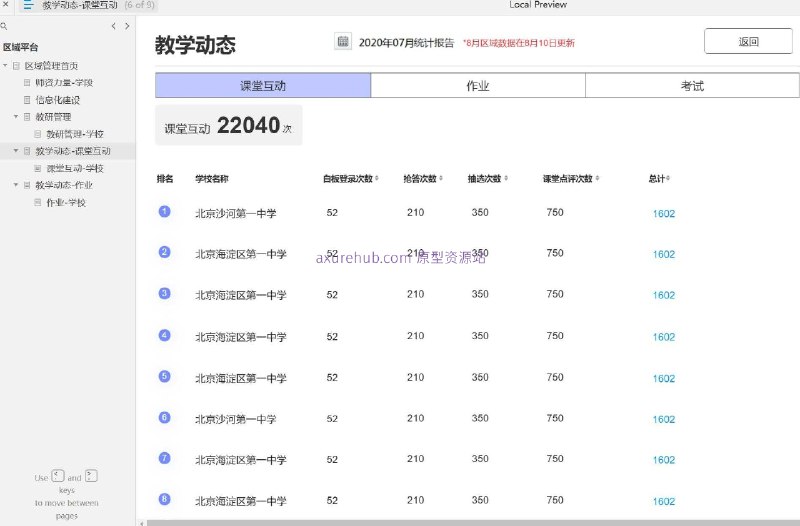Click the rank 2 badge

(164, 252)
